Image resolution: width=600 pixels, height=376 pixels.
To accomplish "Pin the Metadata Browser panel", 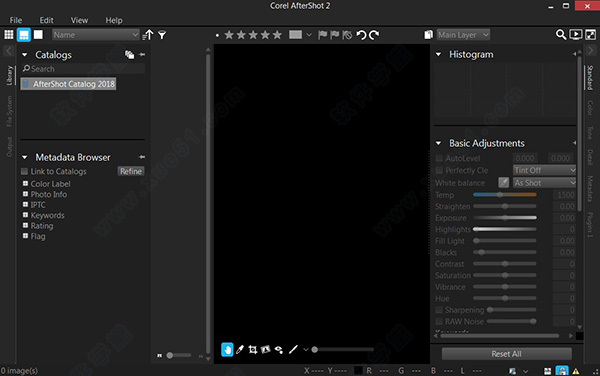I will click(142, 157).
